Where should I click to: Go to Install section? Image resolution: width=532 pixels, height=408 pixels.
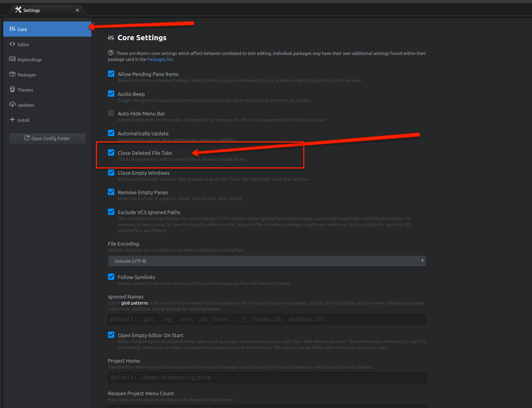coord(47,120)
